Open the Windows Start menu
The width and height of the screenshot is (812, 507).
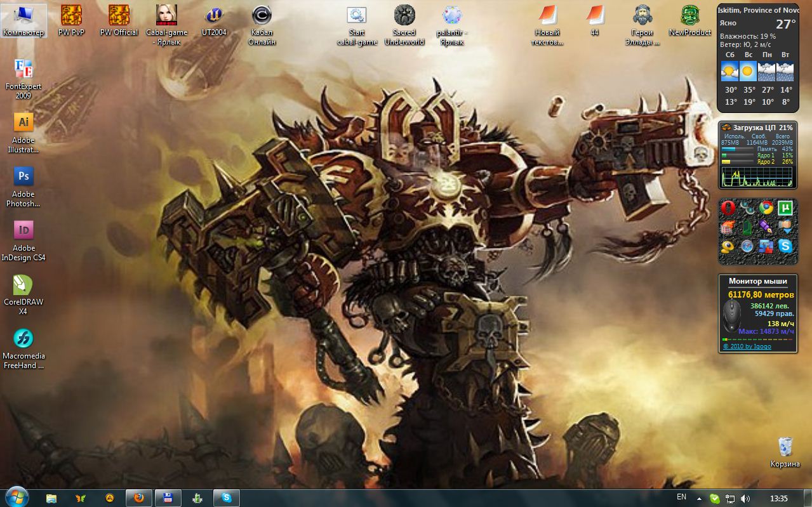(x=17, y=497)
